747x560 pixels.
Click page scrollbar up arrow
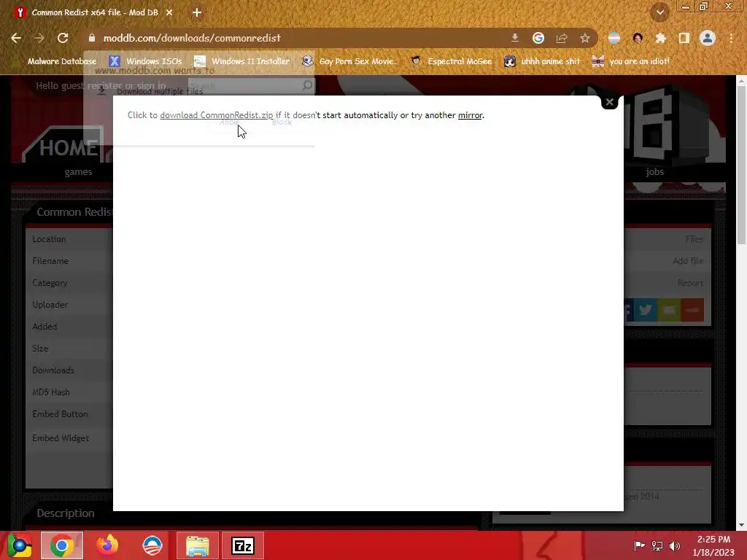(741, 81)
